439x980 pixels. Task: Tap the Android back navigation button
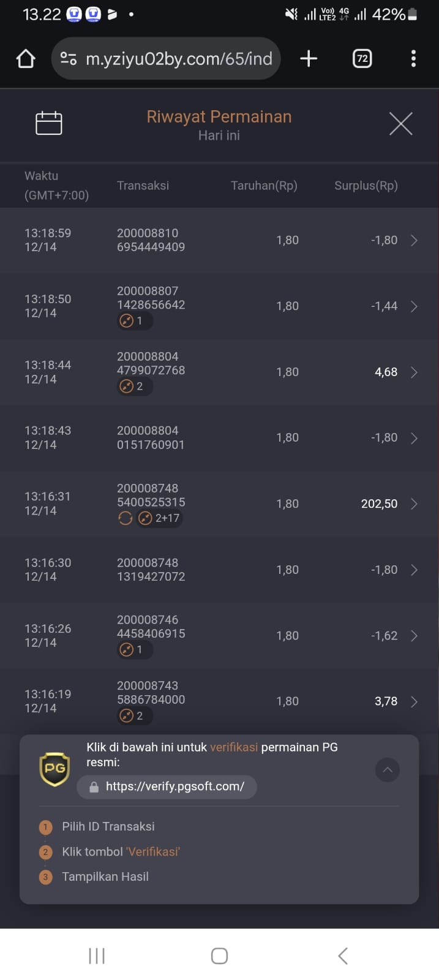coord(343,956)
